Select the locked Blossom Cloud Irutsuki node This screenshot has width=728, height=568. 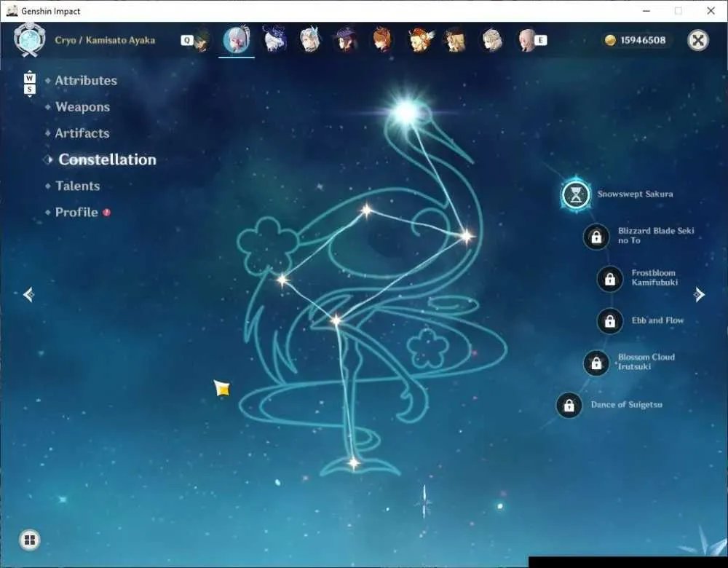(596, 363)
